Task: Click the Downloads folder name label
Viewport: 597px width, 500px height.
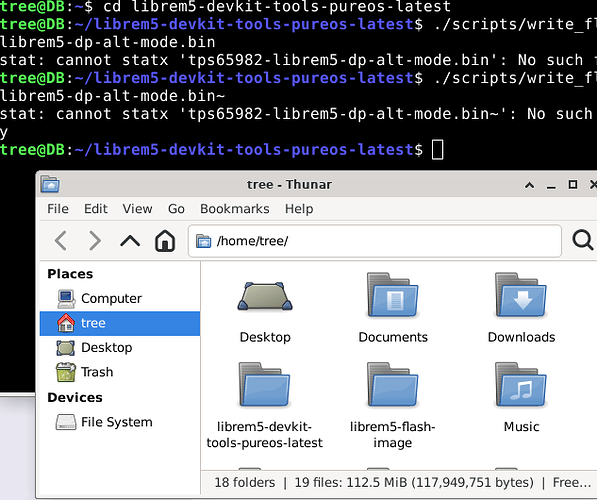Action: (x=521, y=337)
